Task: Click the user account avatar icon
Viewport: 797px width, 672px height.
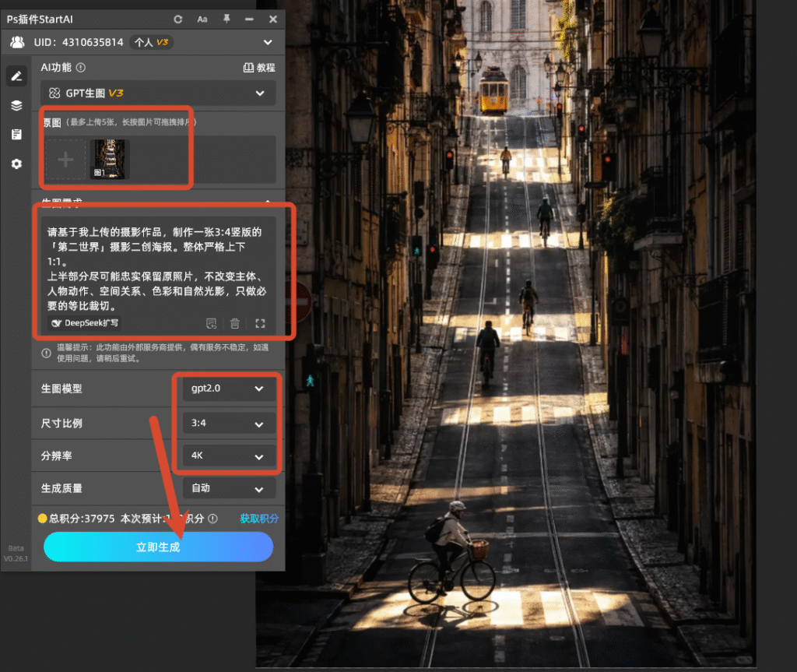Action: 17,42
